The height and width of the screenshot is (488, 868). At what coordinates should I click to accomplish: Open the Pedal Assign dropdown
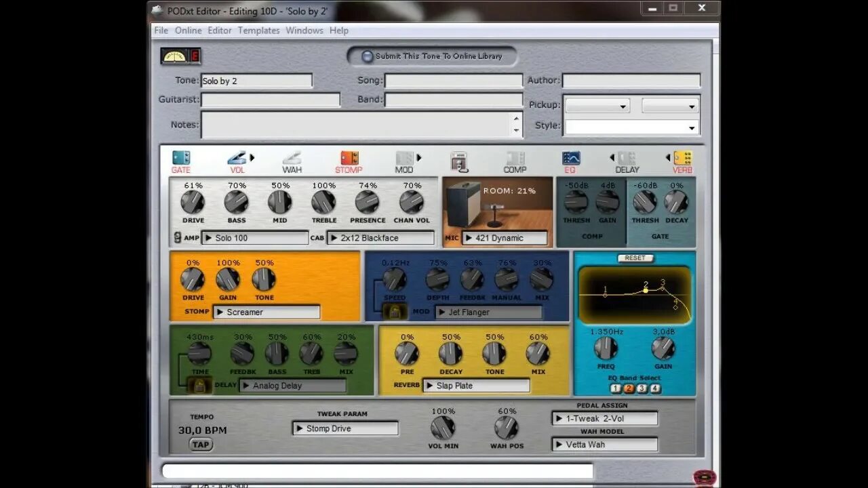coord(605,418)
